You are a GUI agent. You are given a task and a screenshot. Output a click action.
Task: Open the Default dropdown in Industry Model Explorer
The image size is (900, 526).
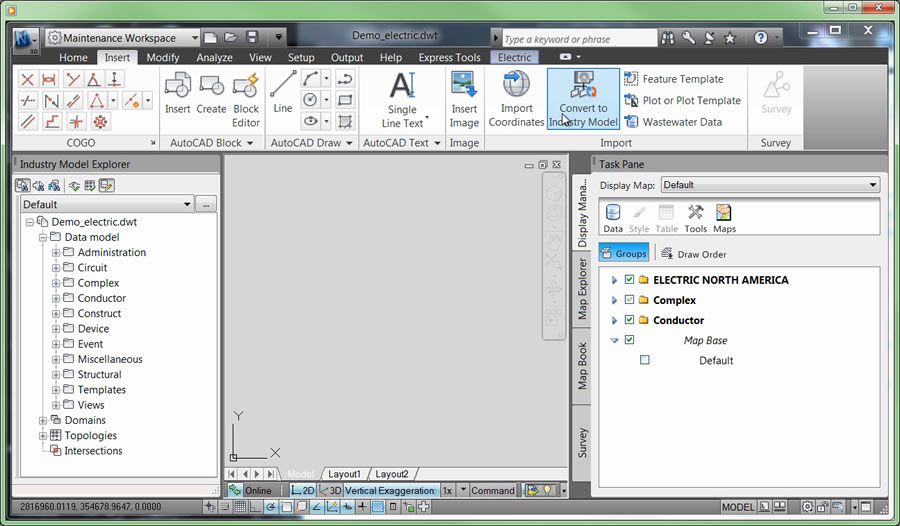pyautogui.click(x=107, y=204)
